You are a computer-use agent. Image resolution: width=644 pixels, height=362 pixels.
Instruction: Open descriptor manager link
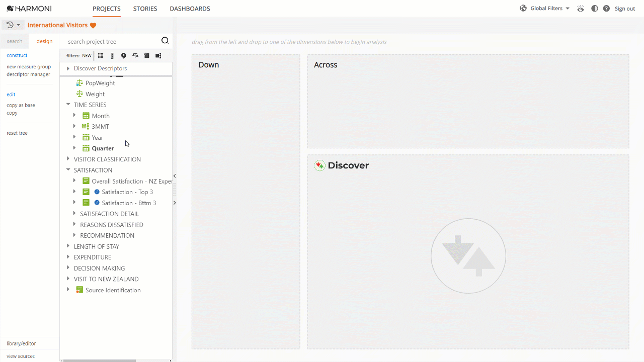point(28,74)
